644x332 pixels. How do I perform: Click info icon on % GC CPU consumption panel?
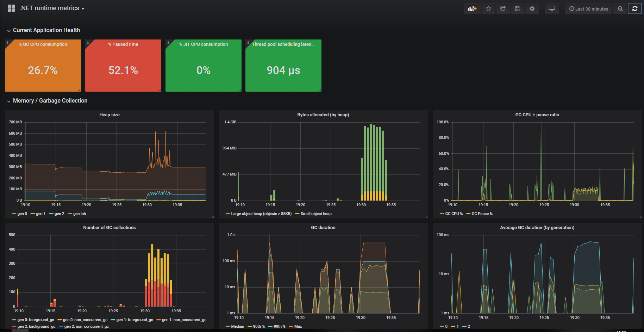[7, 42]
